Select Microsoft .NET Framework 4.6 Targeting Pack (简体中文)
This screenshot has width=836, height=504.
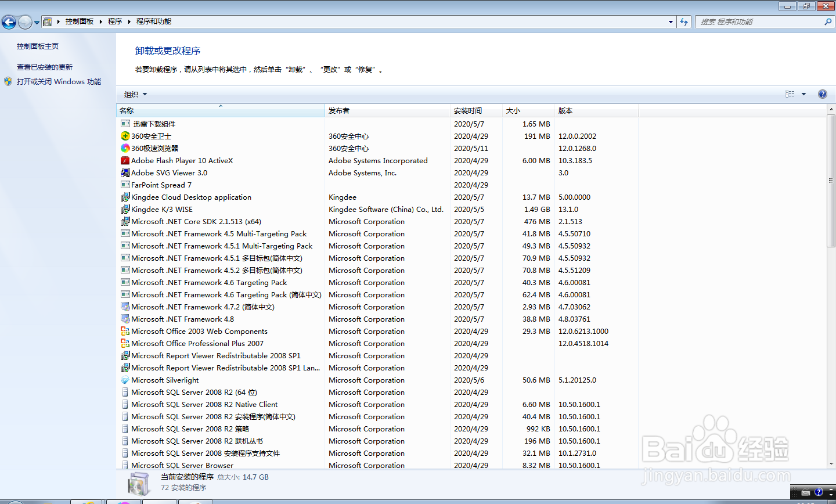[x=226, y=295]
